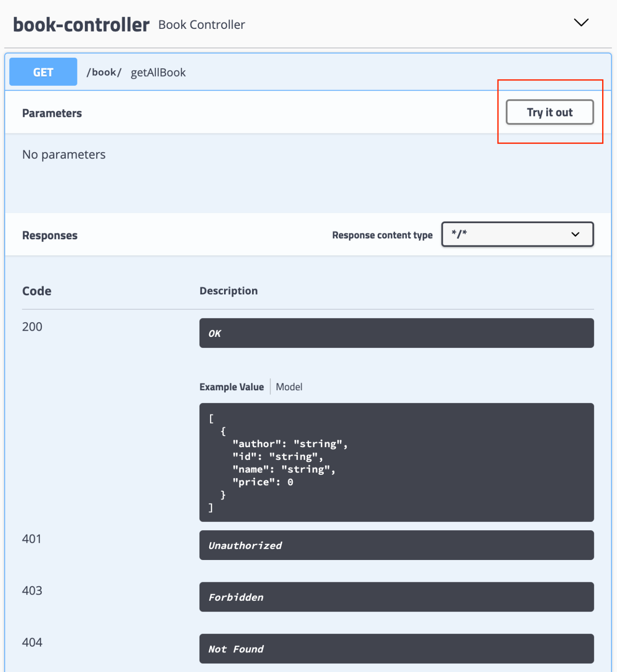The height and width of the screenshot is (672, 617).
Task: Click the 403 Forbidden response bar
Action: [x=396, y=597]
